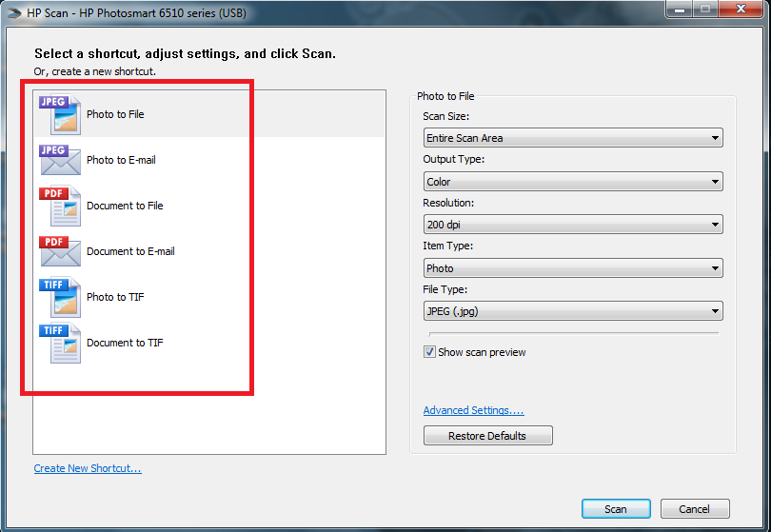Open the Resolution 200 dpi dropdown
The image size is (771, 532).
pyautogui.click(x=573, y=225)
